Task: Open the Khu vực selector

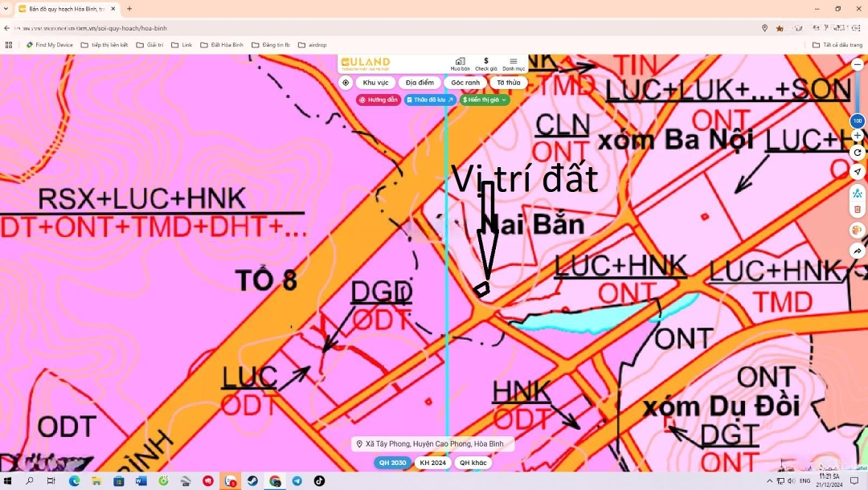Action: (375, 83)
